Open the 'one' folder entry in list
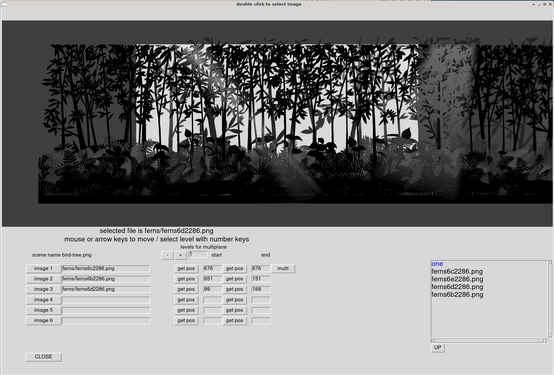The image size is (554, 375). [x=437, y=264]
